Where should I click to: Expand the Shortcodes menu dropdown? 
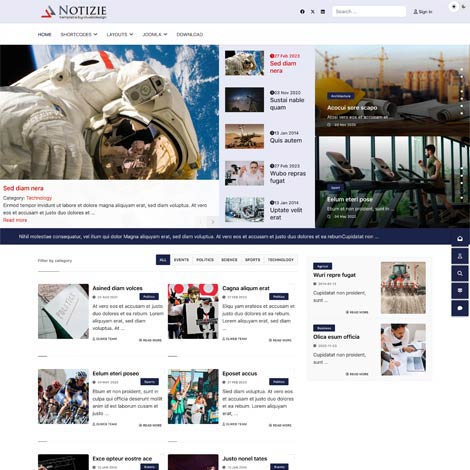79,34
